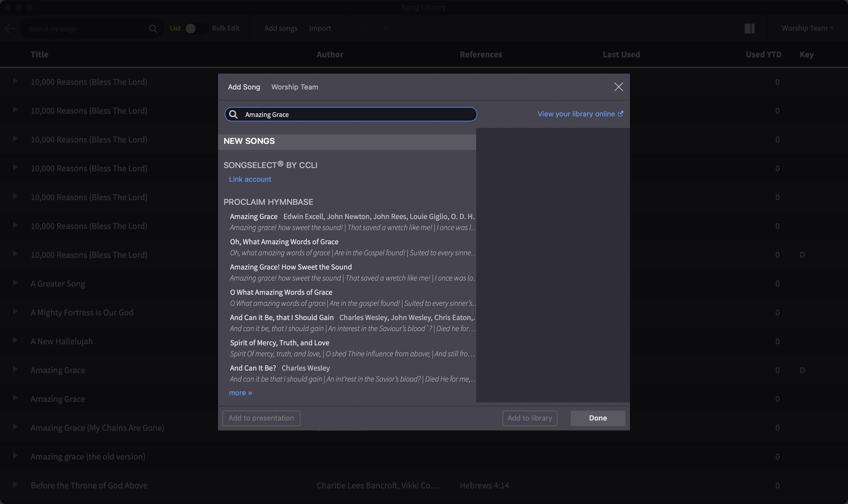Sort by the Key column header
This screenshot has height=504, width=848.
(x=807, y=54)
